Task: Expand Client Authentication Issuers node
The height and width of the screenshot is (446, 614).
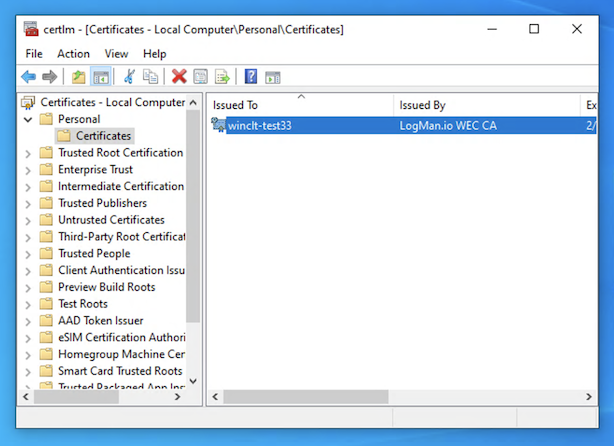Action: tap(28, 271)
